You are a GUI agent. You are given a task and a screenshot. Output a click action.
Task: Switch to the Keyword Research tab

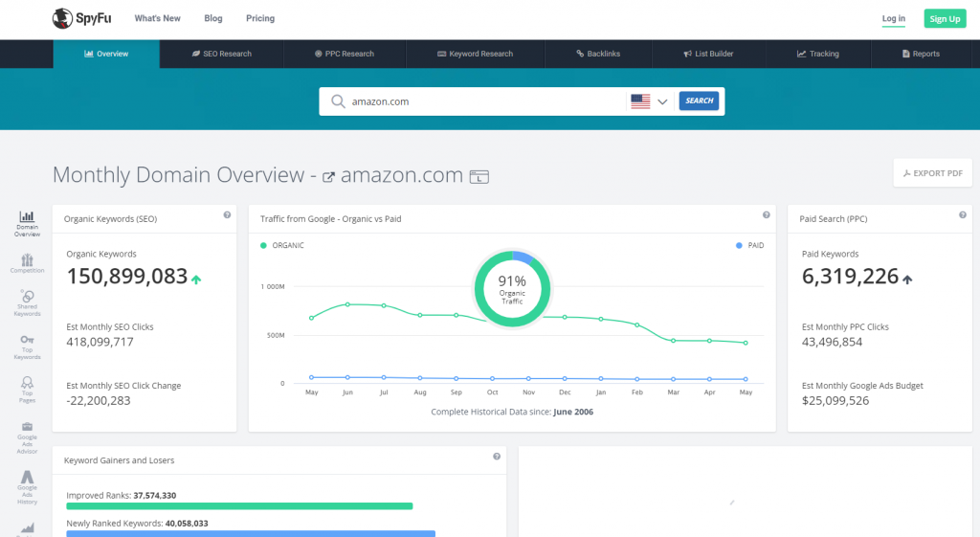475,54
